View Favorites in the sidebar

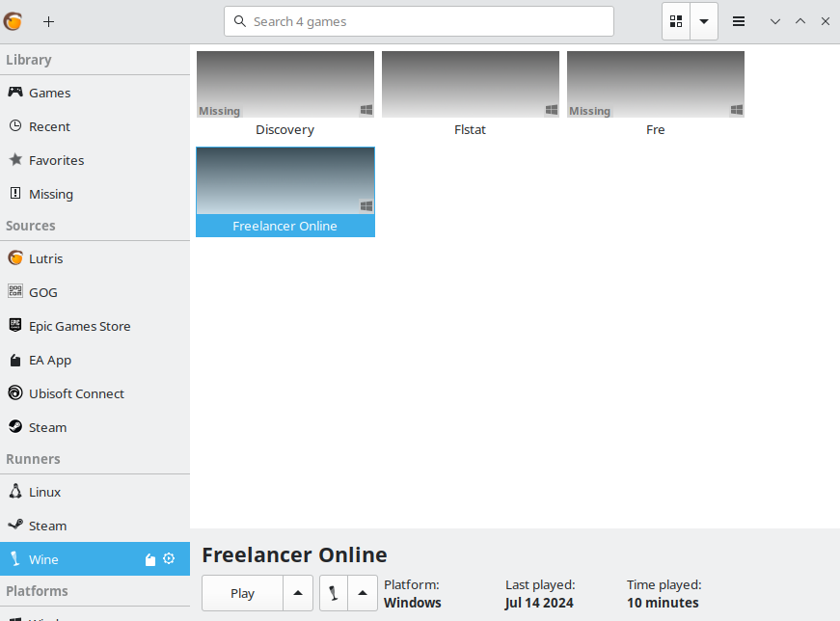point(95,160)
